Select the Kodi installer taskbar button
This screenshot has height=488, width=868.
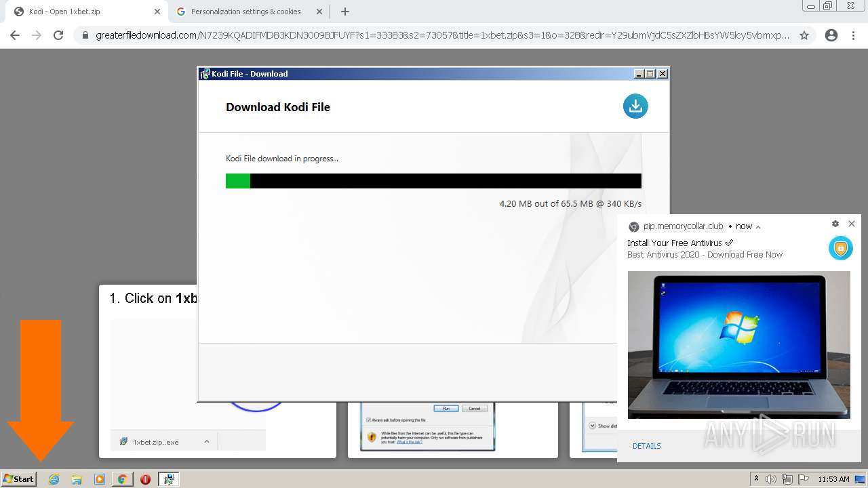click(169, 479)
